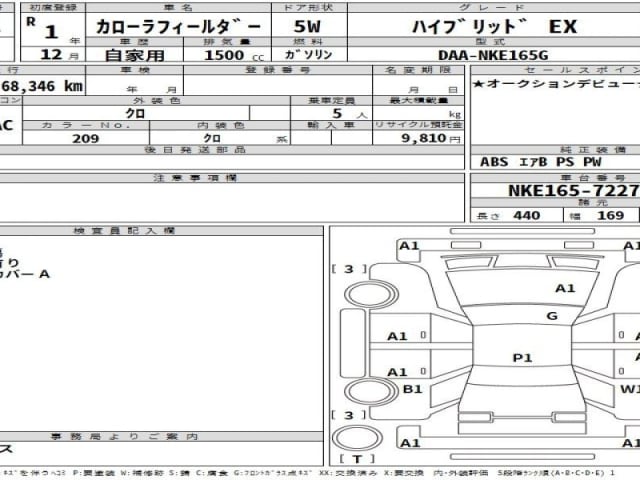
Task: Select the mileage 68,346 km
Action: (41, 86)
